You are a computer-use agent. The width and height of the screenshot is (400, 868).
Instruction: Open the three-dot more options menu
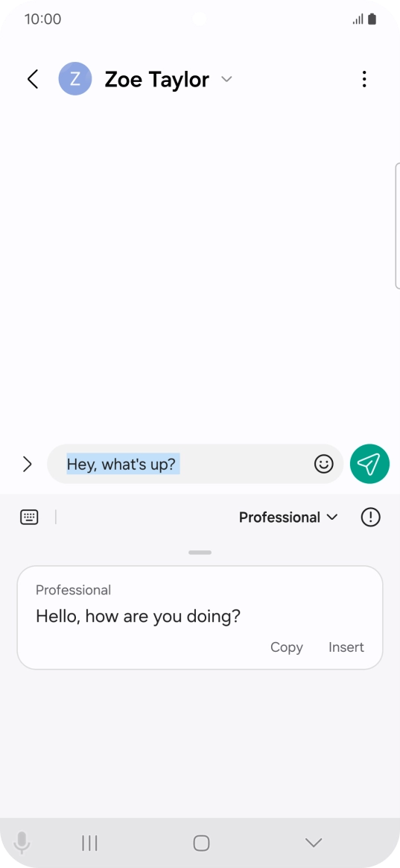point(364,79)
